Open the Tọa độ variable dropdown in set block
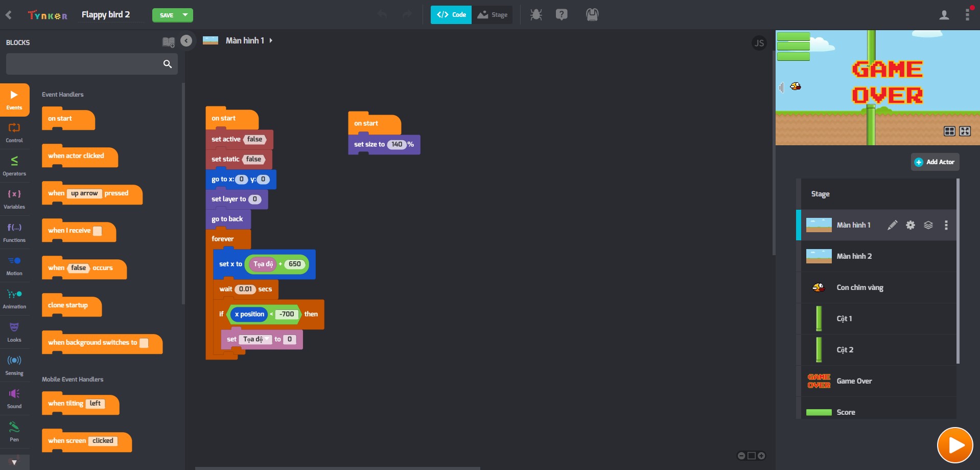 pyautogui.click(x=255, y=339)
